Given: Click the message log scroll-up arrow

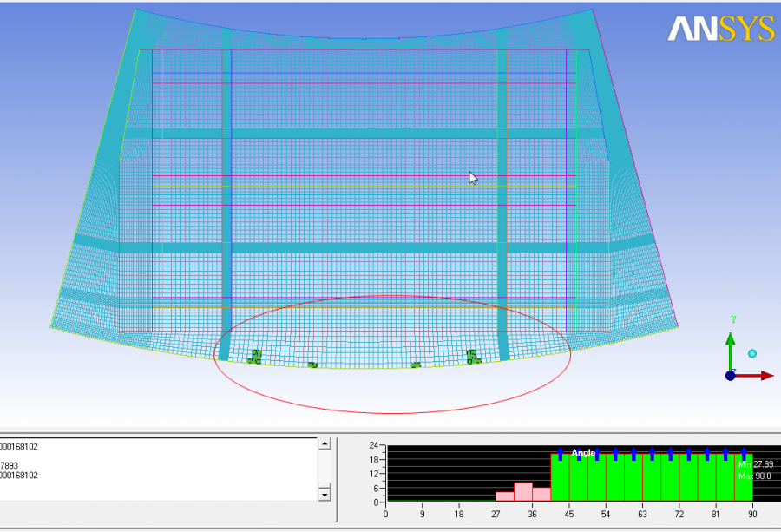Looking at the screenshot, I should (x=325, y=443).
